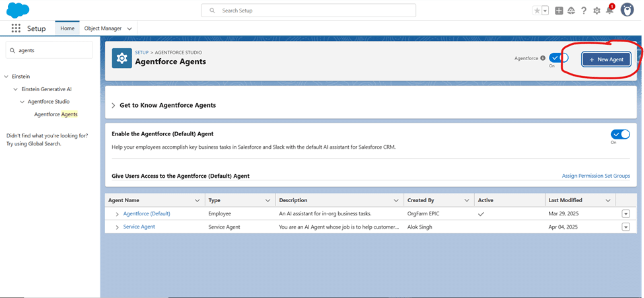The height and width of the screenshot is (298, 644).
Task: Open the Last Modified column menu chevron
Action: tap(608, 201)
